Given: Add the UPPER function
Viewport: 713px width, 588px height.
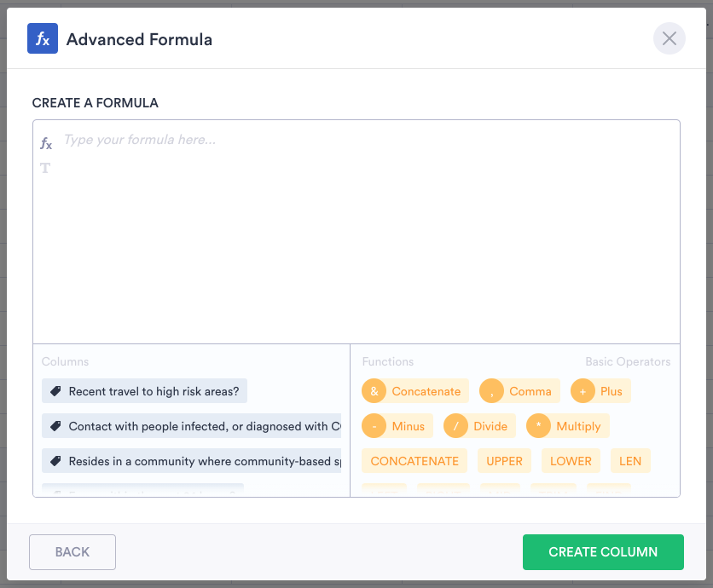Looking at the screenshot, I should (x=504, y=461).
